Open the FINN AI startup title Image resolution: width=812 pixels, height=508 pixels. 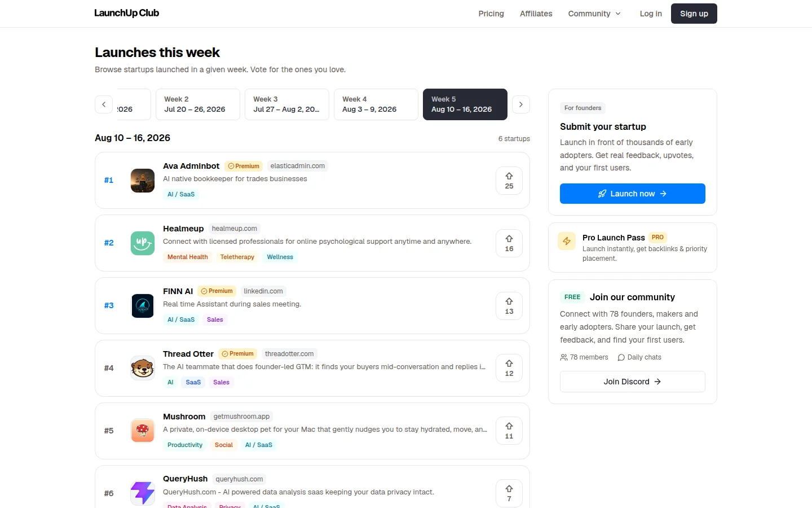coord(178,291)
